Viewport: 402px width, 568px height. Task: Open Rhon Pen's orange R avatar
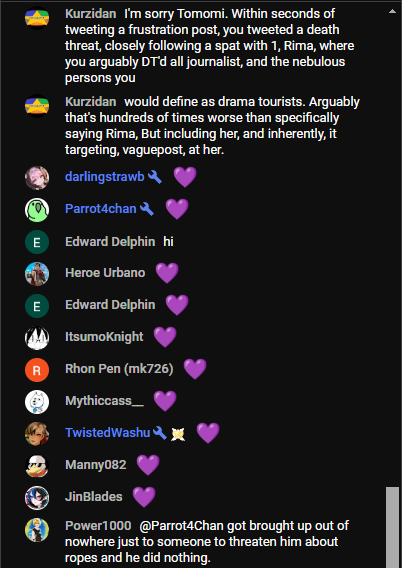[37, 370]
